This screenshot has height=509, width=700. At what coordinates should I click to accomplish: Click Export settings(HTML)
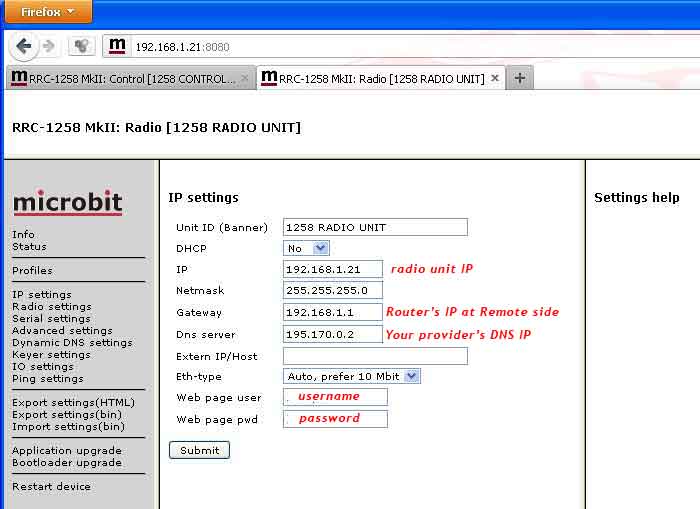click(x=73, y=403)
